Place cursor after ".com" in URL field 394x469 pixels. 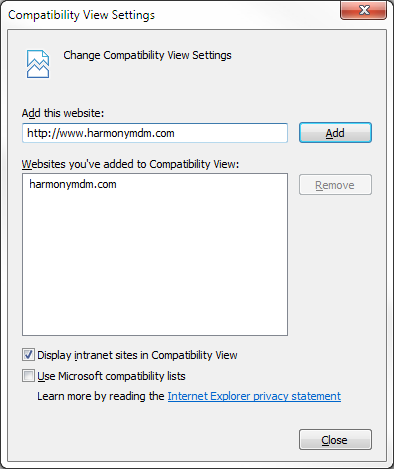click(x=175, y=133)
